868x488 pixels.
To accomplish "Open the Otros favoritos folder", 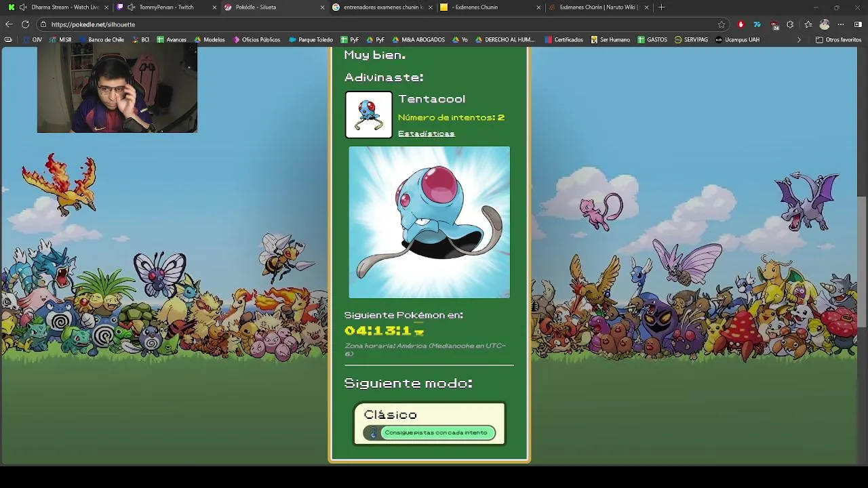I will click(x=838, y=40).
